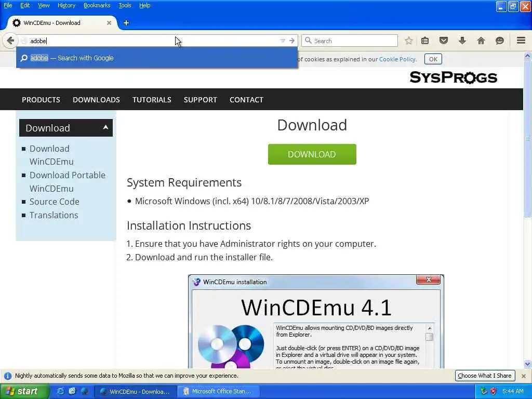Open the Edit menu
Screen dimensions: 532x399
[x=25, y=5]
